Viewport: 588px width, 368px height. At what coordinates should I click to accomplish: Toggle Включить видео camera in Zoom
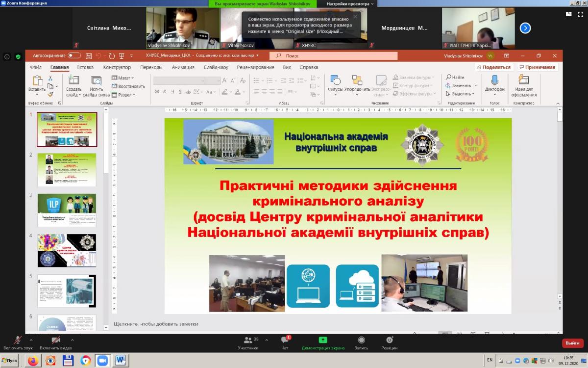[x=56, y=343]
